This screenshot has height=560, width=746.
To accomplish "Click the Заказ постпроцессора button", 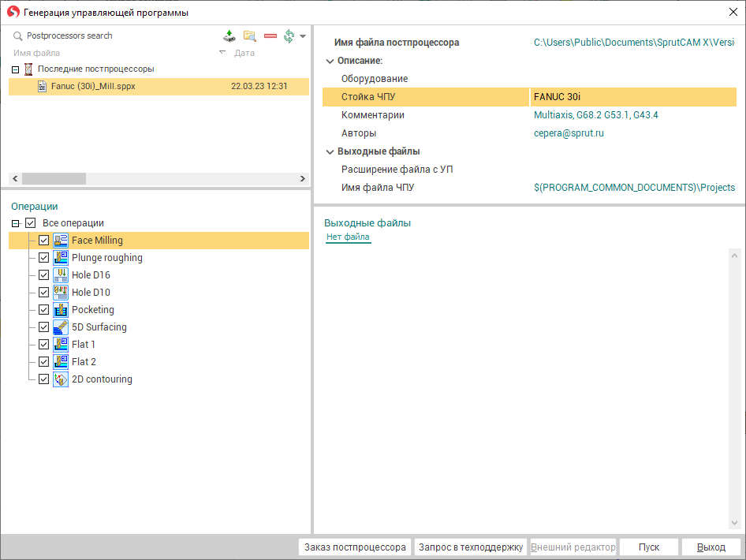I will (x=356, y=547).
